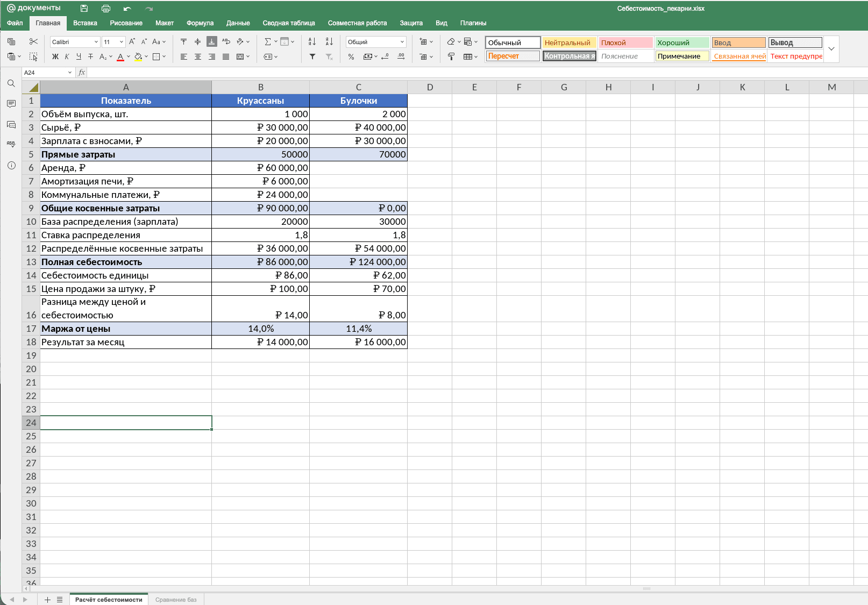The image size is (868, 605).
Task: Cut selection with the scissors icon
Action: click(x=33, y=41)
